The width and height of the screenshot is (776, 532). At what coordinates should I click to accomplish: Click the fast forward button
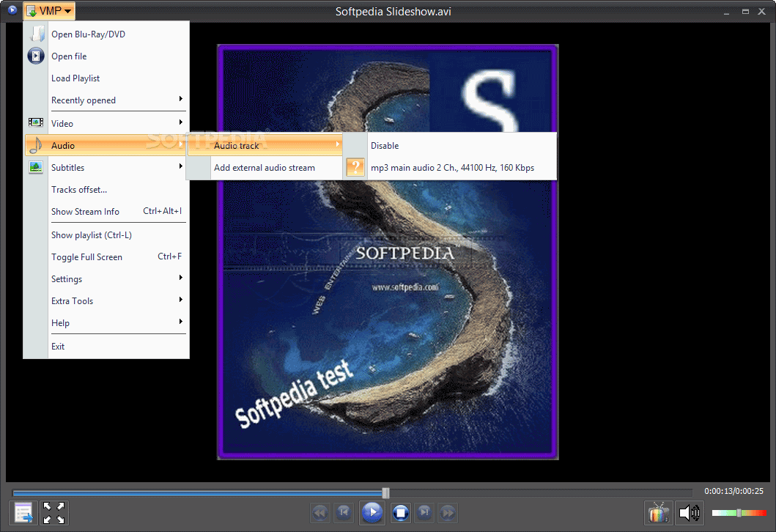pos(448,513)
